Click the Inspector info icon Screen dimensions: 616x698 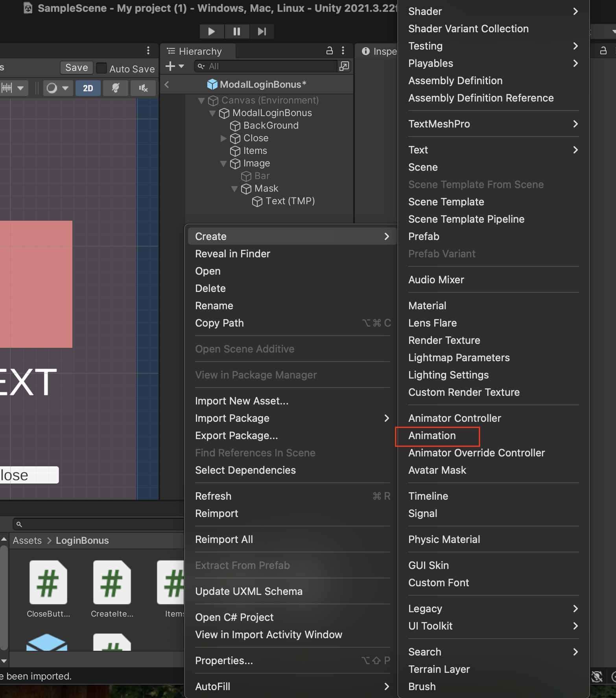pyautogui.click(x=366, y=51)
